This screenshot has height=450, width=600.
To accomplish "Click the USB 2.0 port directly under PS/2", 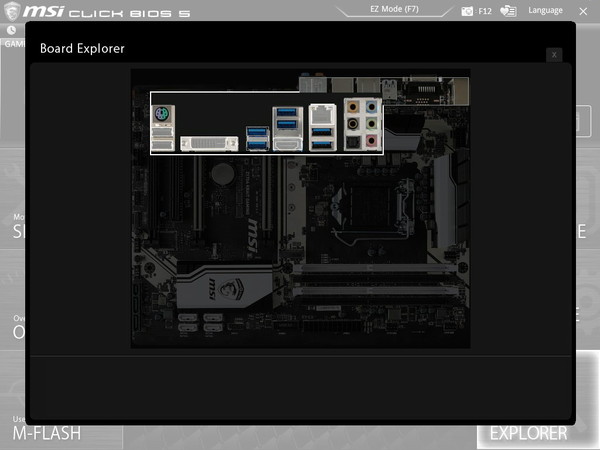I will 163,132.
